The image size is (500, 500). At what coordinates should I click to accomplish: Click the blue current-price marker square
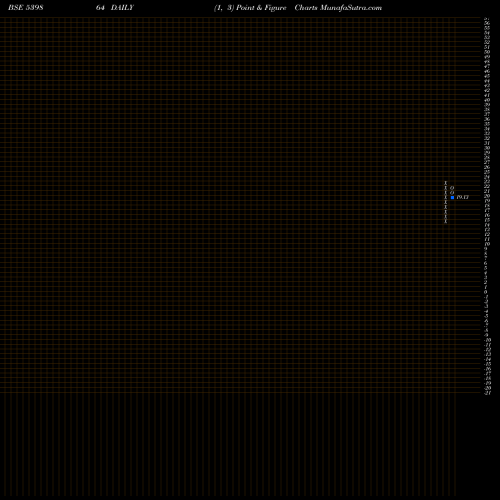coord(452,197)
